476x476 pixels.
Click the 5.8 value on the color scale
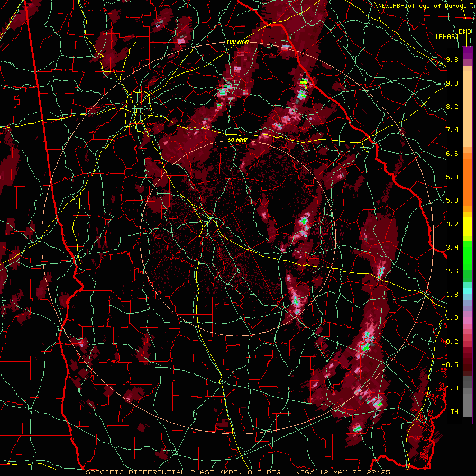(452, 177)
